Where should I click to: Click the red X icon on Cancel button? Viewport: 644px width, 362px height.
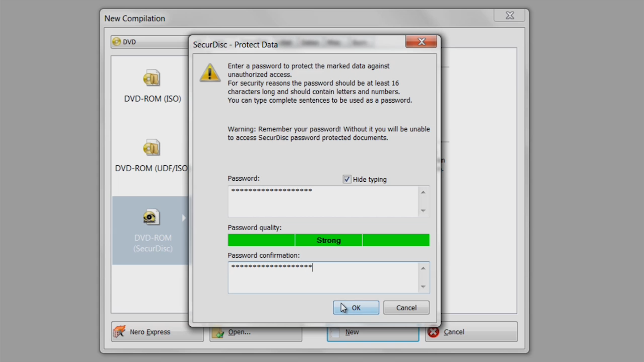[x=433, y=332]
